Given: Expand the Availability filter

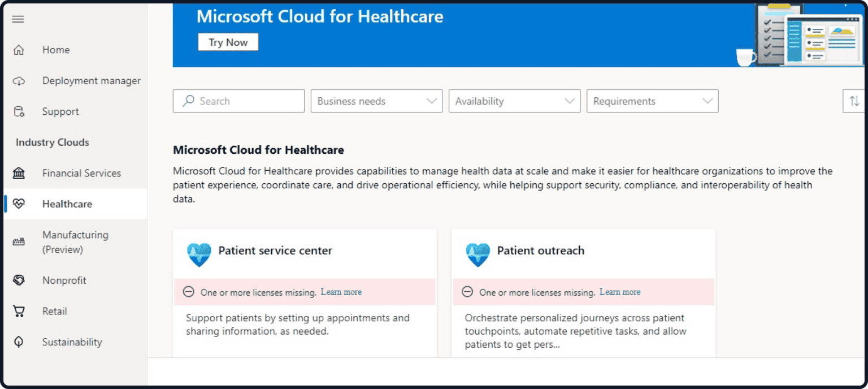Looking at the screenshot, I should pos(514,101).
